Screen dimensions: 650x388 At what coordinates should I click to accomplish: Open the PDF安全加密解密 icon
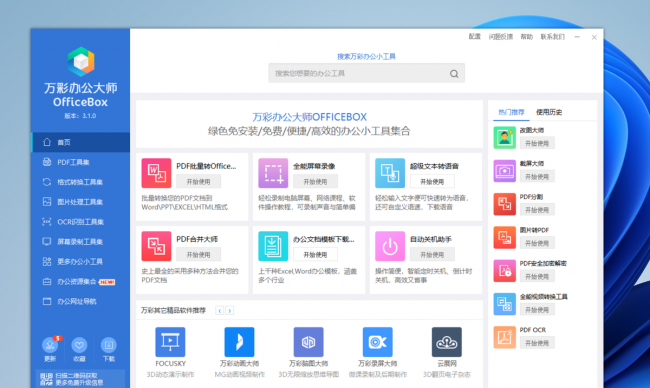pos(504,271)
